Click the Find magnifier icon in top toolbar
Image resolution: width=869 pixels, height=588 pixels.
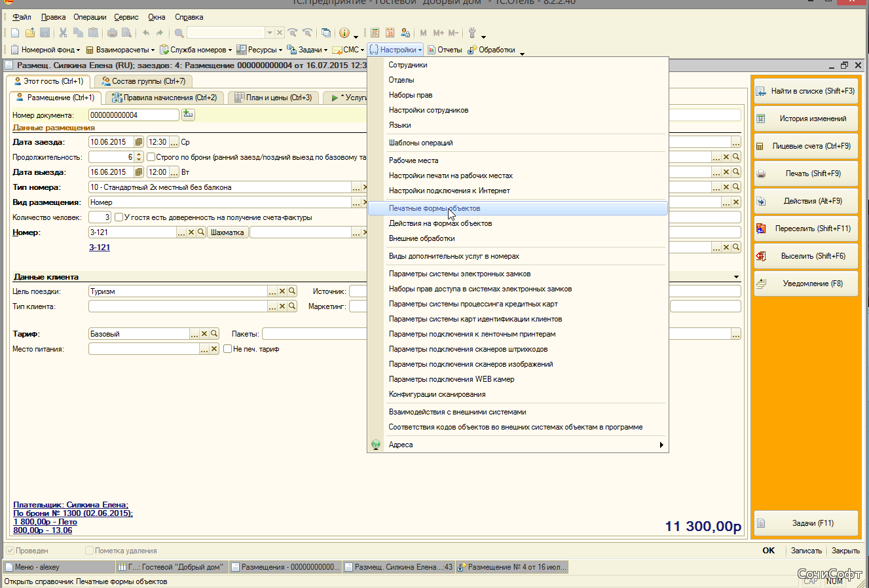[x=179, y=33]
